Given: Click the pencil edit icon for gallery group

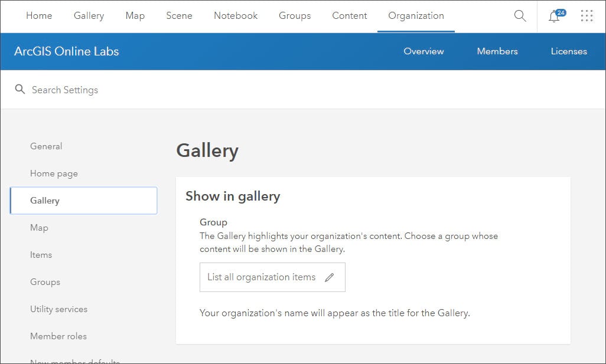Looking at the screenshot, I should (330, 277).
